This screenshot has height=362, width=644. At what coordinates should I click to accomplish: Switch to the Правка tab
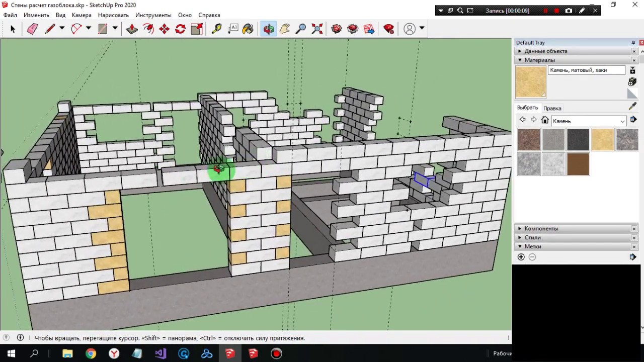point(552,108)
